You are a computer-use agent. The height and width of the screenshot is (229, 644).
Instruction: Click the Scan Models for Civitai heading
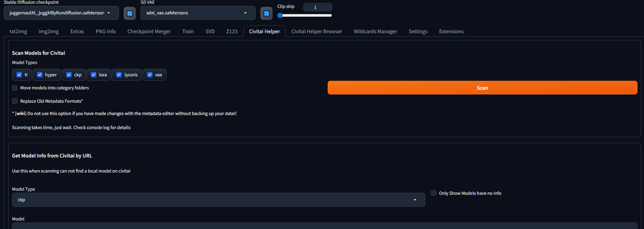pos(38,53)
